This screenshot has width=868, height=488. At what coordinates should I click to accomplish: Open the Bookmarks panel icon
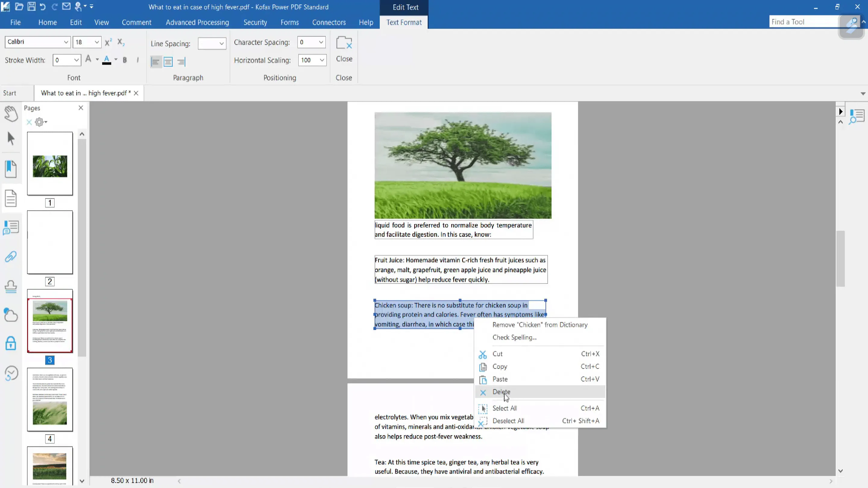pos(11,169)
